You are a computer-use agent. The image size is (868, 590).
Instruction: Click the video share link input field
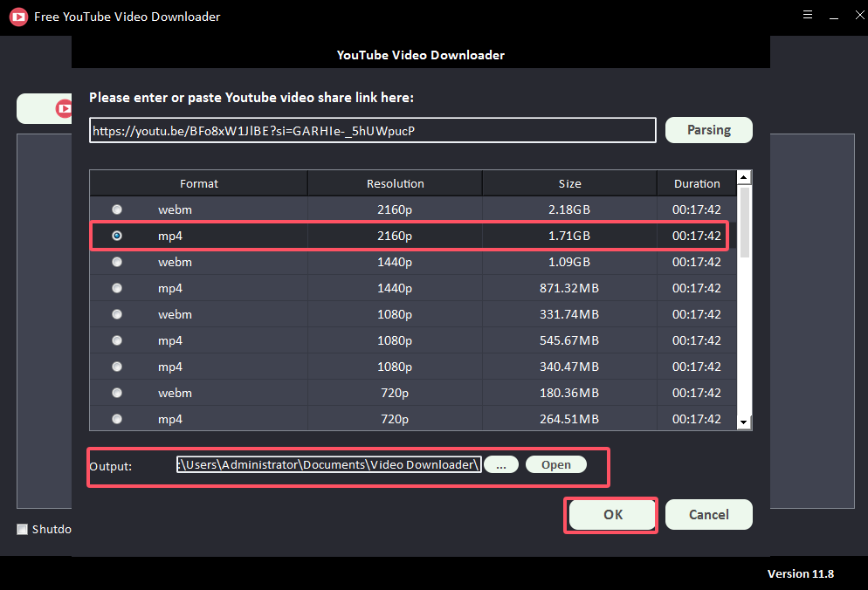click(373, 129)
